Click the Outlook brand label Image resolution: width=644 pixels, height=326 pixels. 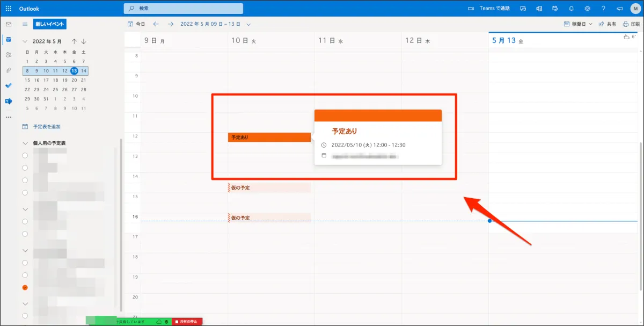(x=29, y=9)
